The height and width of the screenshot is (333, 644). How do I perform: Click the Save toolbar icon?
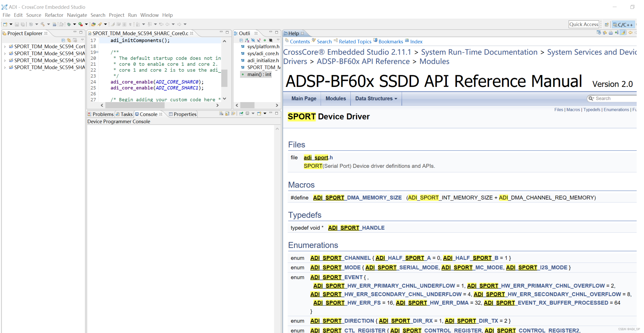click(x=17, y=24)
